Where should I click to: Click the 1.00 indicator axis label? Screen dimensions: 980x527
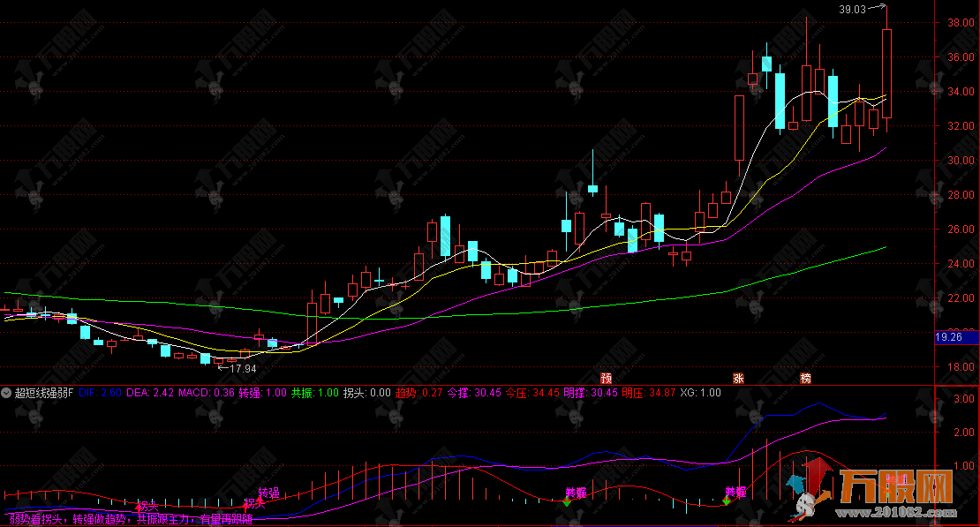click(964, 466)
